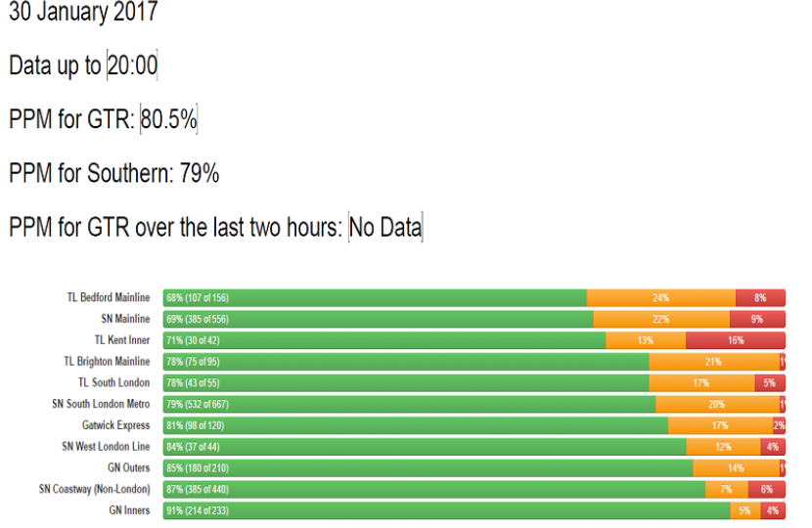Viewport: 812px width, 528px height.
Task: Click the GN Inners orange 5% segment
Action: (x=744, y=510)
